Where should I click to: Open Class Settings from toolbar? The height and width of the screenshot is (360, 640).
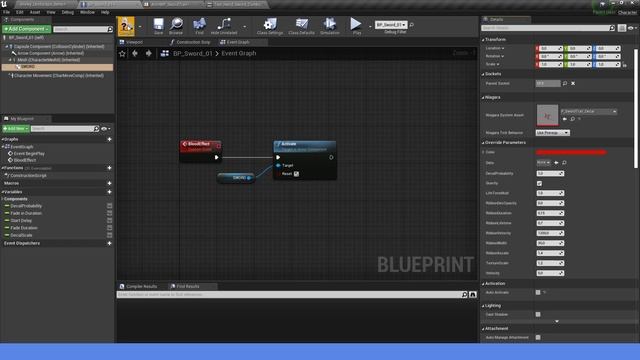(270, 26)
